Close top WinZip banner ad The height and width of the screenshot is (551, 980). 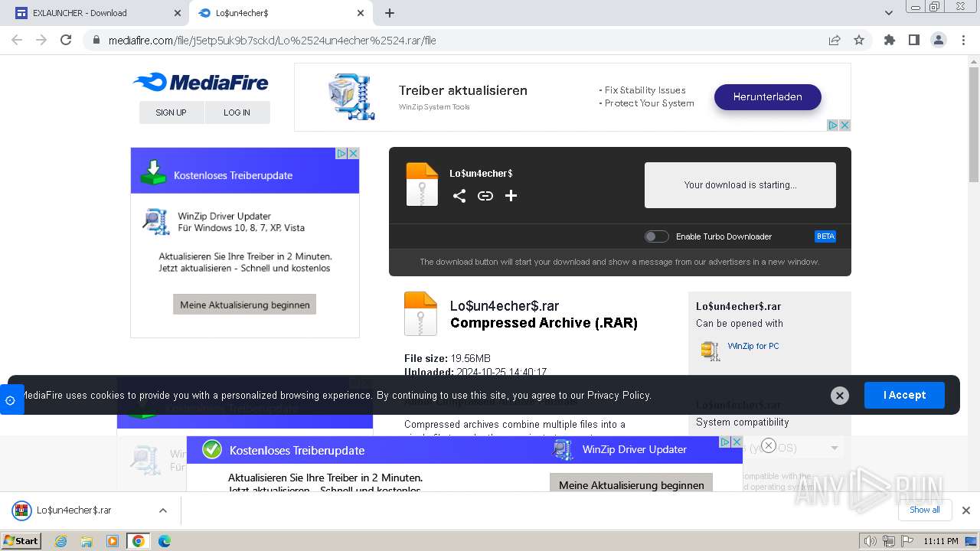coord(845,125)
